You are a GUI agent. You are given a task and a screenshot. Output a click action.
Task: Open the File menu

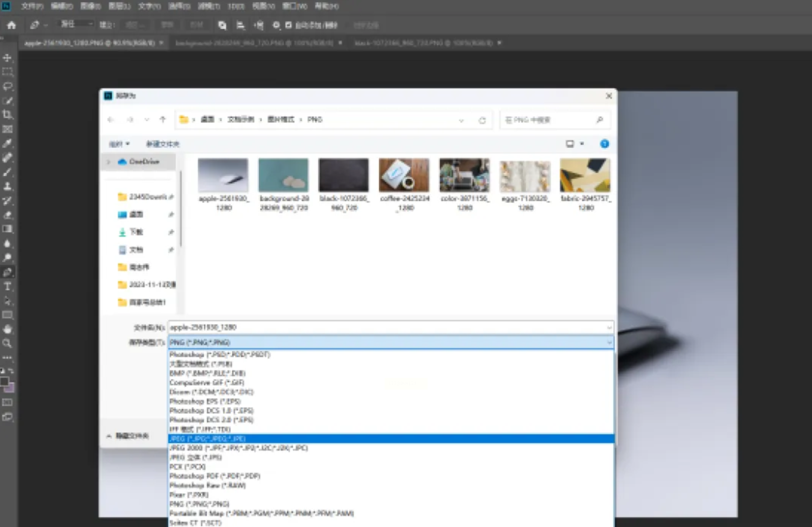(32, 6)
